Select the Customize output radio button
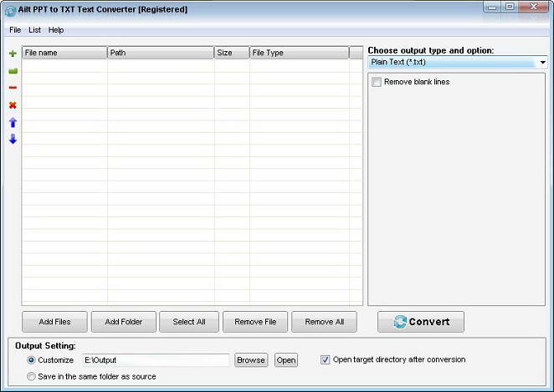Viewport: 554px width, 392px height. coord(31,360)
